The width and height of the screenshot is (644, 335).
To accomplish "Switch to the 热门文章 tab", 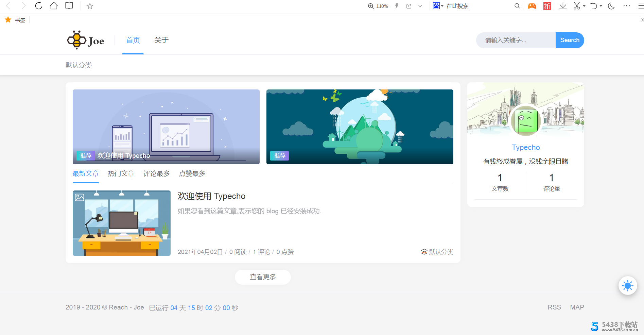I will click(x=121, y=173).
